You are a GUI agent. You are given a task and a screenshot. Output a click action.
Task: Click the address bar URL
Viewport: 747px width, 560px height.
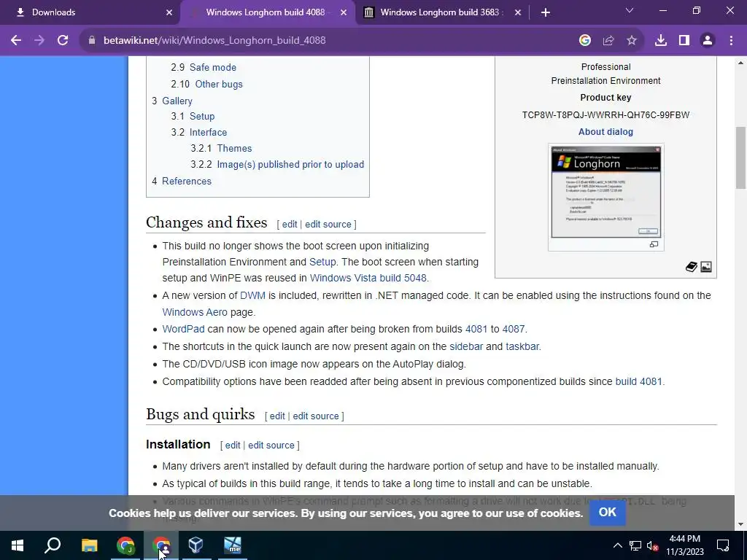point(214,41)
